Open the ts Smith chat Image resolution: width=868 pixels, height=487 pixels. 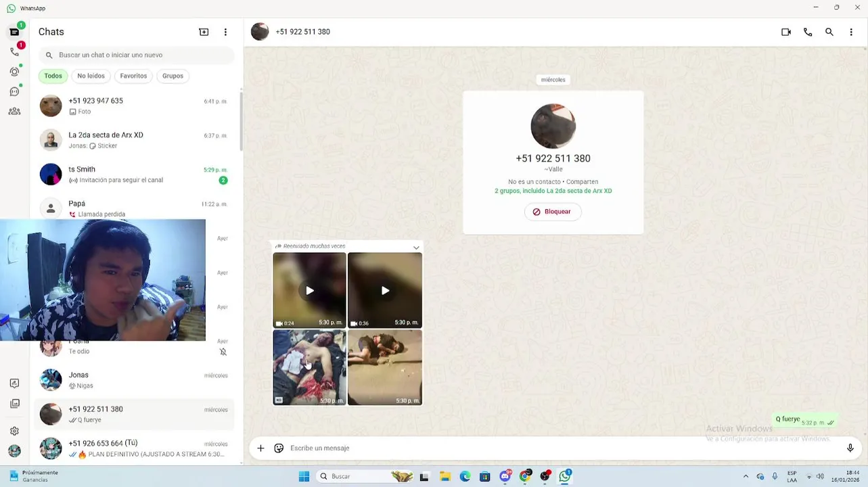click(x=134, y=175)
